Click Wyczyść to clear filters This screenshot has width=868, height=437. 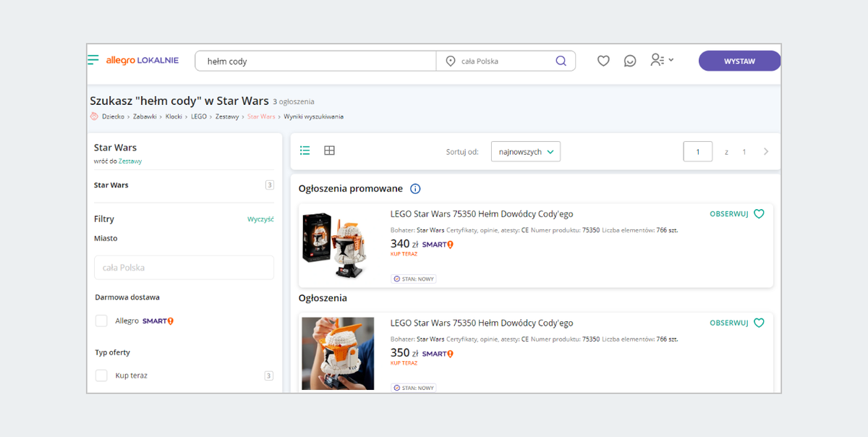click(260, 219)
